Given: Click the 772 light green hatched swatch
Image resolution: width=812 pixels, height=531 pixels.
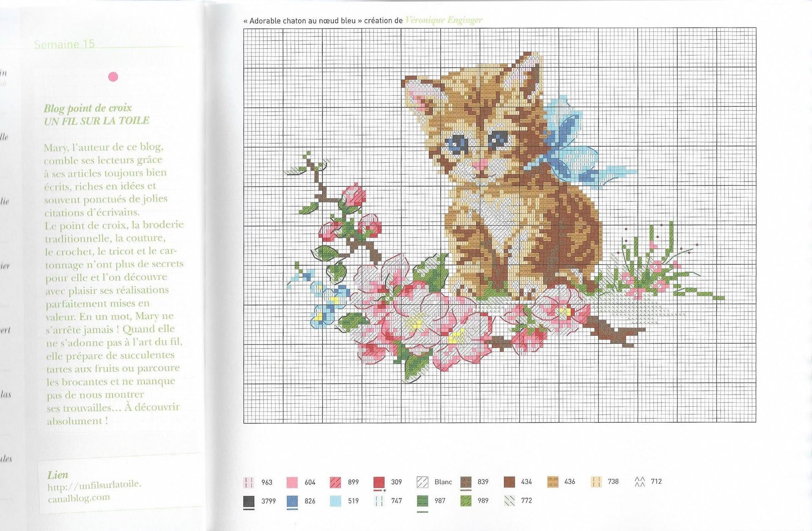Looking at the screenshot, I should [x=509, y=501].
